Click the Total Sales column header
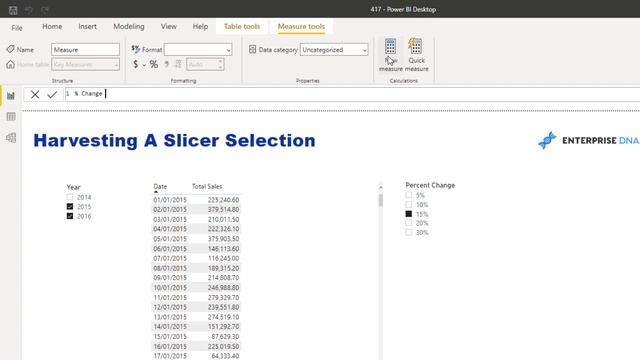The height and width of the screenshot is (360, 640). click(x=207, y=187)
